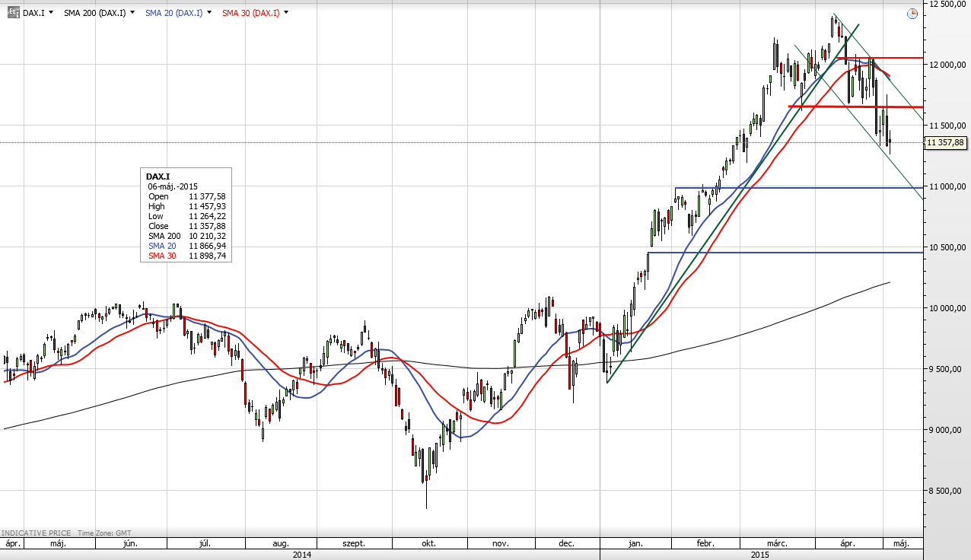Click the 2014 year label on time axis
Viewport: 971px width, 560px height.
(x=301, y=555)
